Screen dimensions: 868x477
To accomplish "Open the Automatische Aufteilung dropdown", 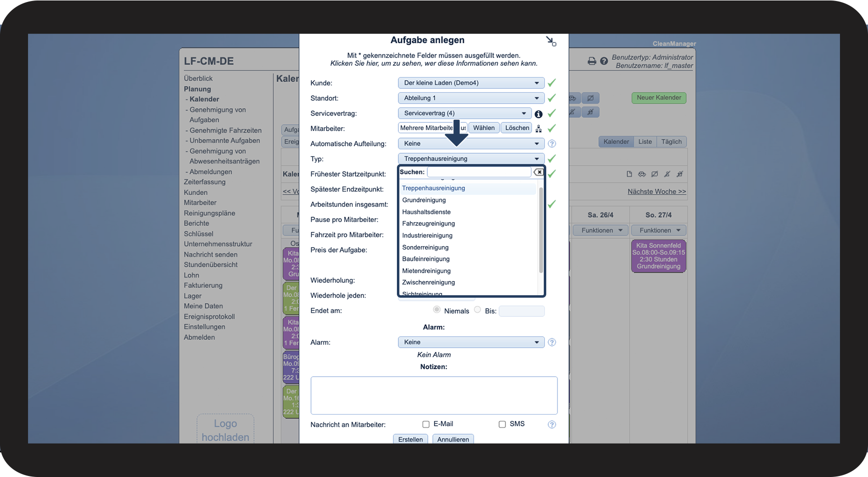I will (471, 144).
